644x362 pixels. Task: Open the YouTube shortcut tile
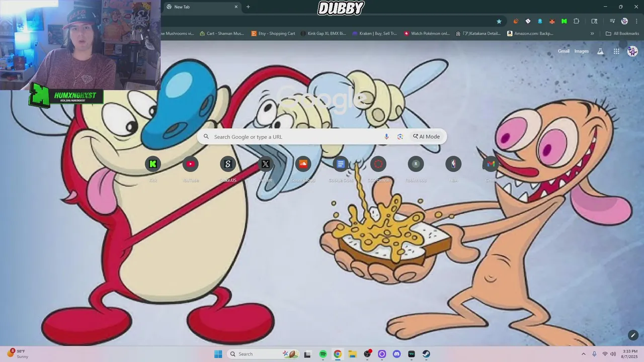click(191, 164)
